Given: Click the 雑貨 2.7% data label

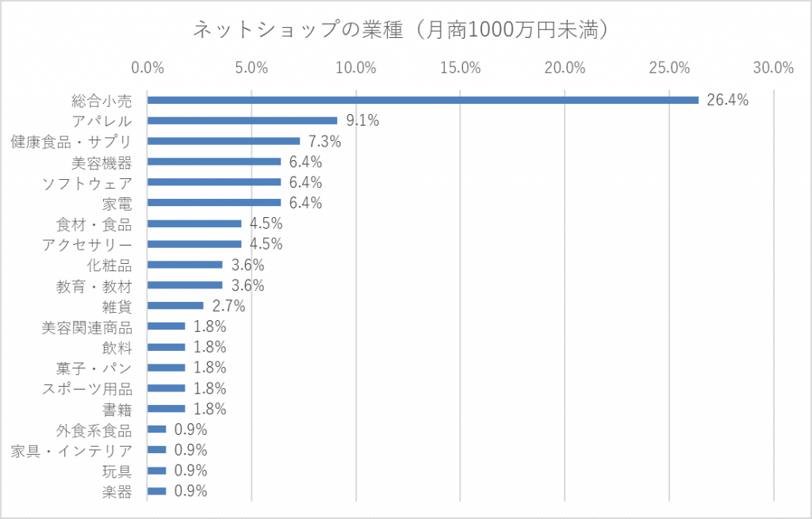Looking at the screenshot, I should [228, 306].
